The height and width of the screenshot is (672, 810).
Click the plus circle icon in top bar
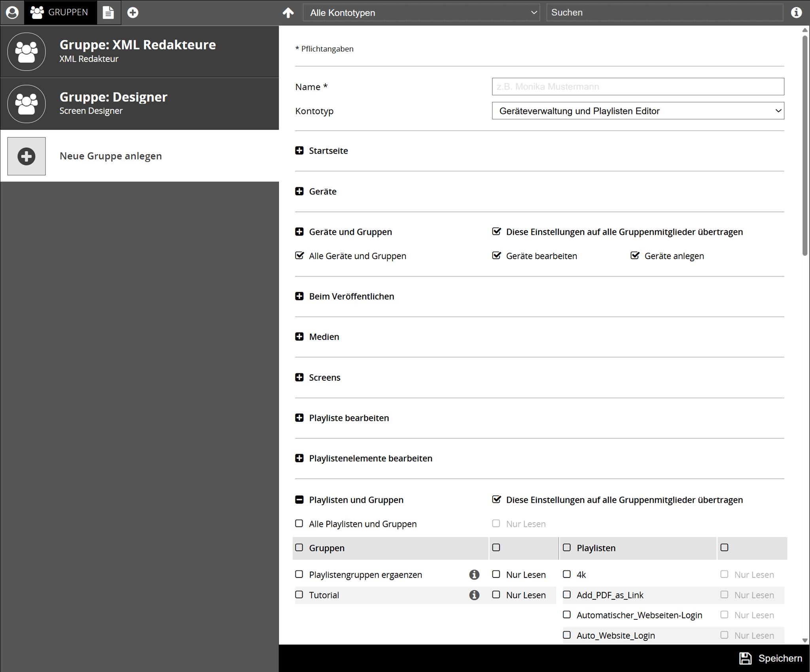133,13
